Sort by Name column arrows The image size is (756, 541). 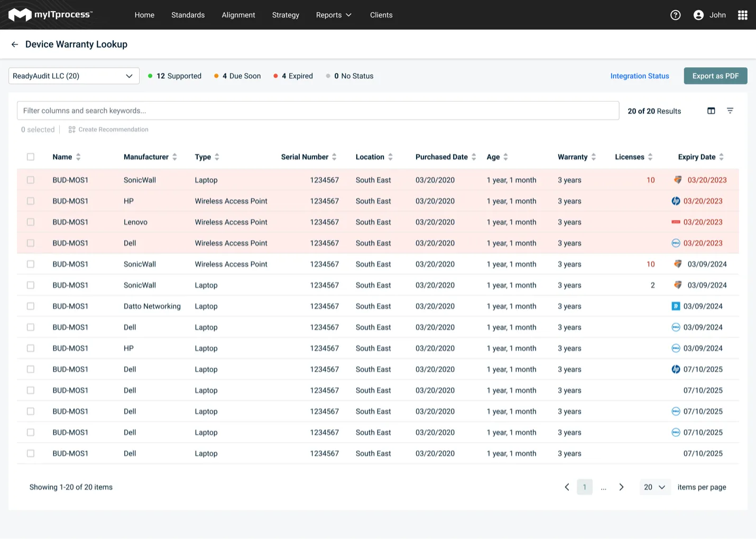[x=78, y=157]
